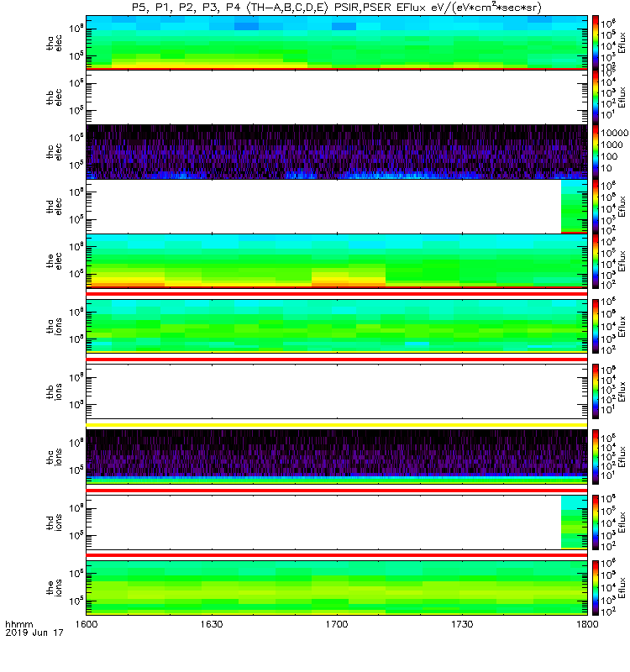Click the color bar beside thc ions panel
This screenshot has height=672, width=630.
click(x=596, y=457)
